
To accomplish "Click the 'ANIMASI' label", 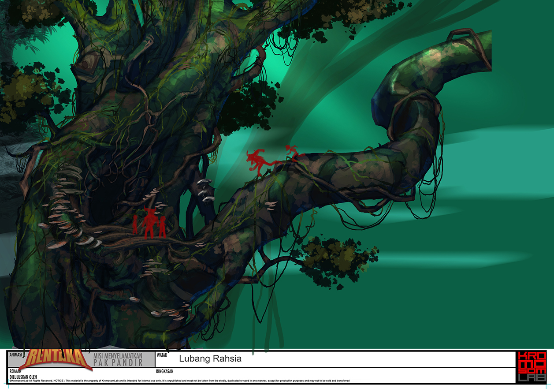I will point(16,354).
